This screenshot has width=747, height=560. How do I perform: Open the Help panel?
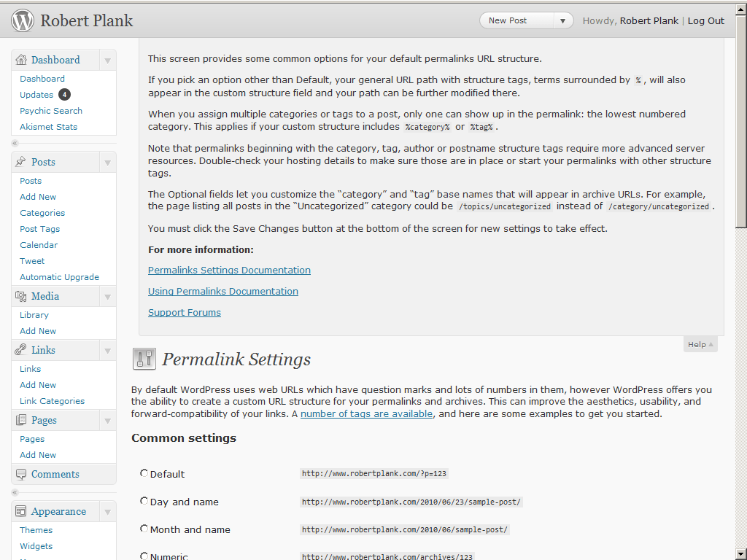click(x=699, y=343)
